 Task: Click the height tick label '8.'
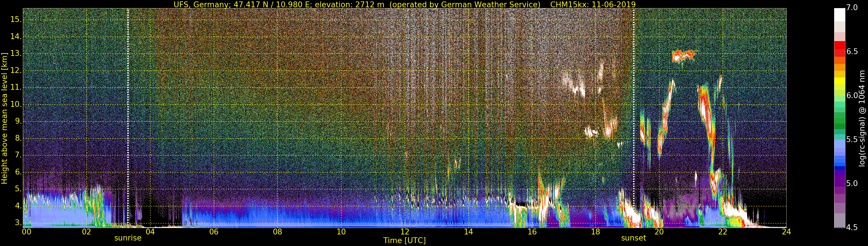click(x=18, y=138)
